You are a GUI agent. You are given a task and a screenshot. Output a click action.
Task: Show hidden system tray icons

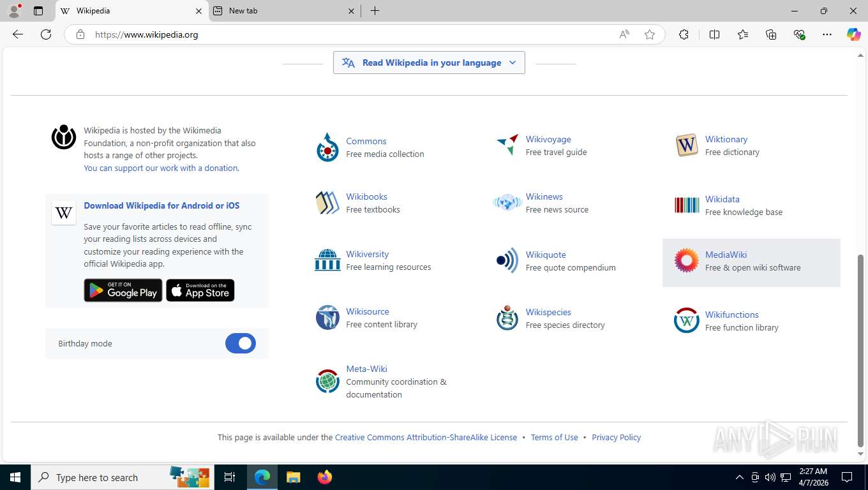pos(739,477)
